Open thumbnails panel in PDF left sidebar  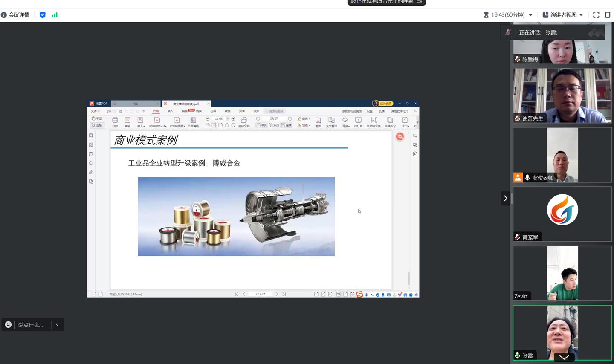[x=91, y=145]
